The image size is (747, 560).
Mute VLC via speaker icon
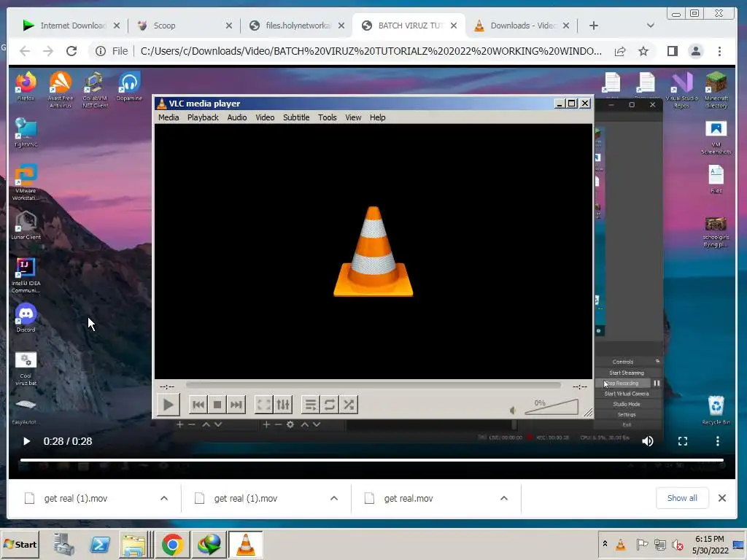pyautogui.click(x=513, y=410)
